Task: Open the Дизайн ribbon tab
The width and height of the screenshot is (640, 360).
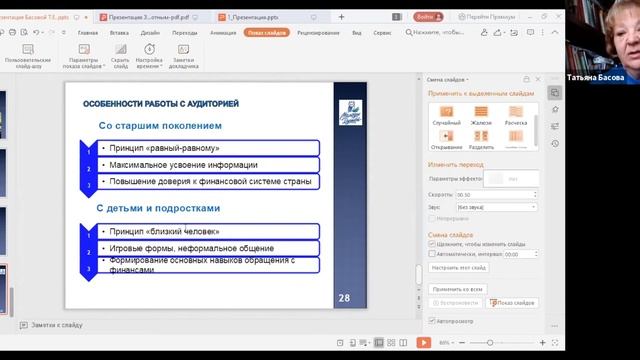Action: (150, 33)
